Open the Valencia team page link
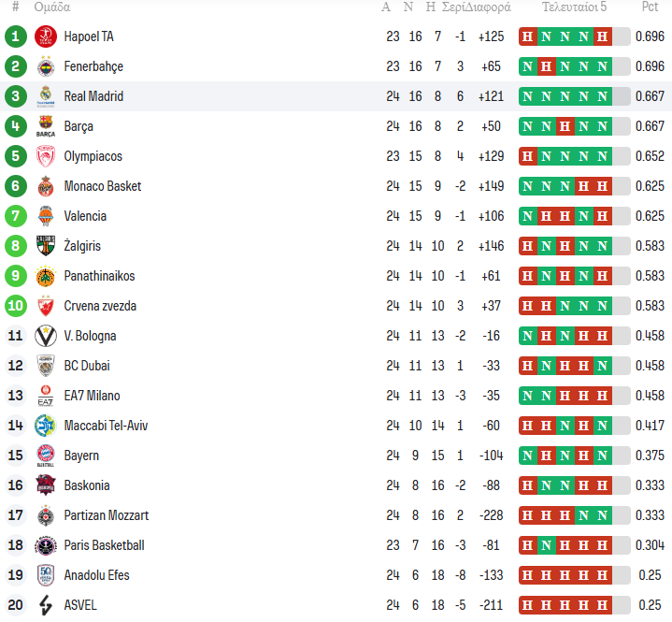This screenshot has width=672, height=622. click(x=85, y=216)
